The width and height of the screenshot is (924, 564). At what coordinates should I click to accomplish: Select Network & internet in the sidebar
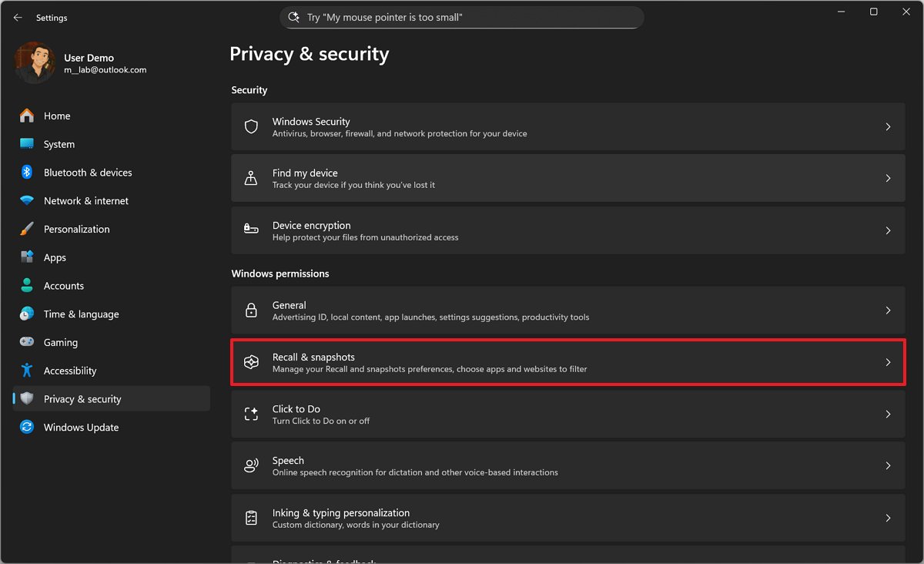tap(86, 201)
